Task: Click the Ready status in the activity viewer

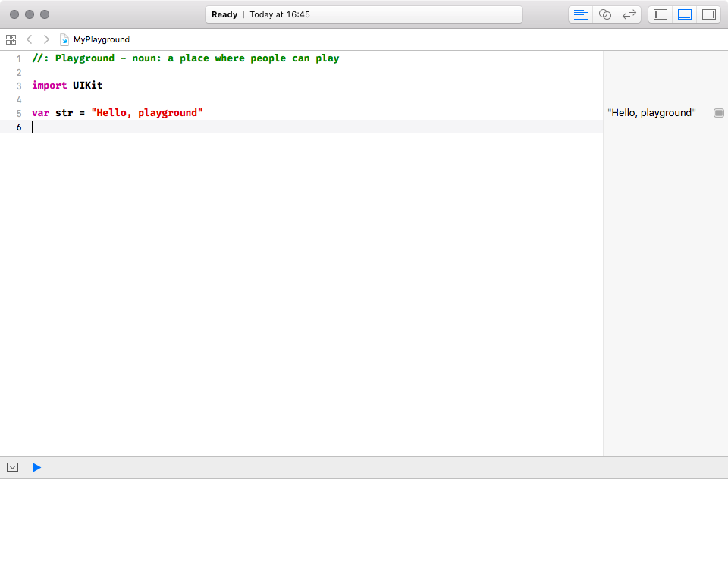Action: 224,14
